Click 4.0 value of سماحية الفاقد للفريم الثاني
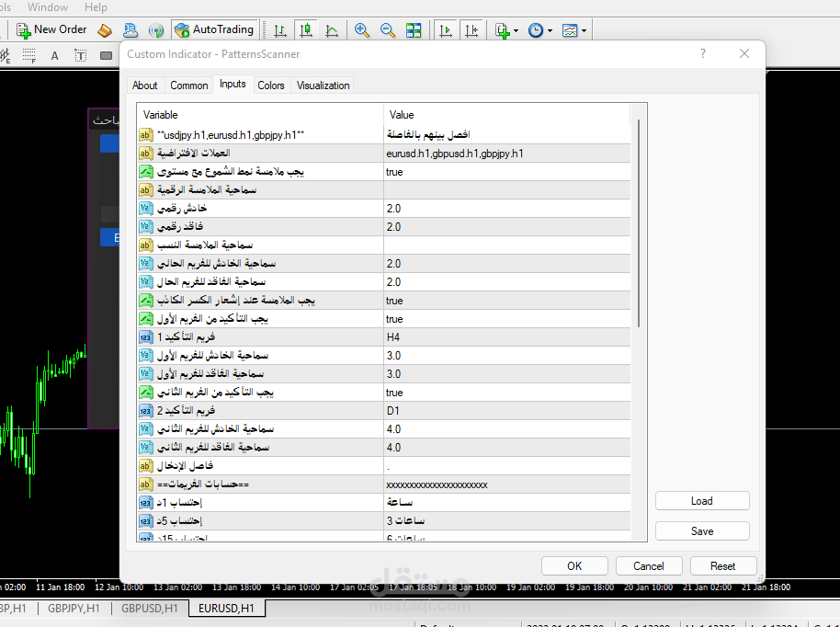Viewport: 840px width, 627px height. 506,448
